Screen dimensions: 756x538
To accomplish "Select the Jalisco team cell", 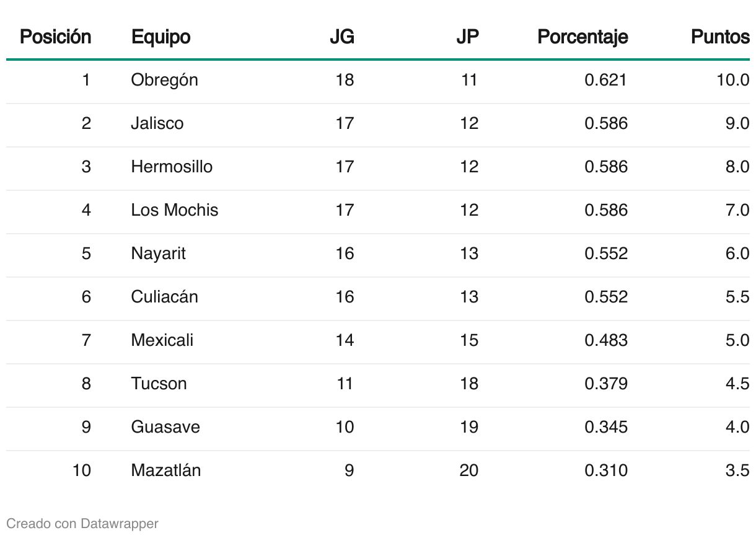I will coord(157,123).
